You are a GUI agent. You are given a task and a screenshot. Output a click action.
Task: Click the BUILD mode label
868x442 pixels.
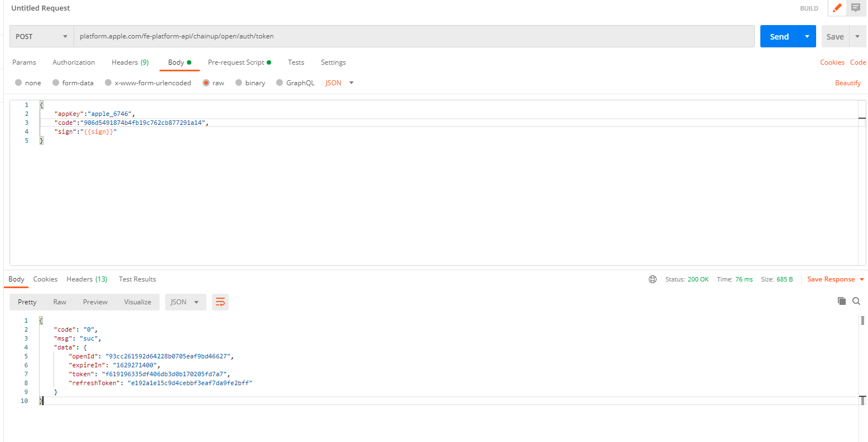point(809,8)
